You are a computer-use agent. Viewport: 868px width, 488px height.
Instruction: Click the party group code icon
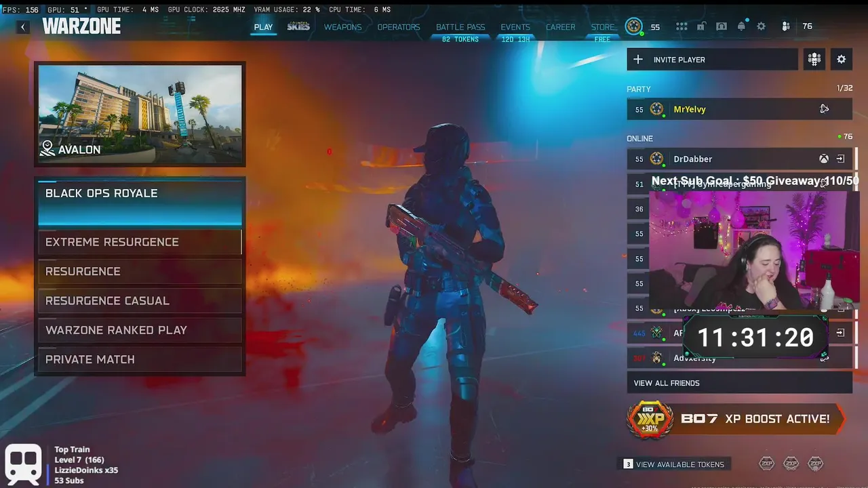(x=814, y=59)
